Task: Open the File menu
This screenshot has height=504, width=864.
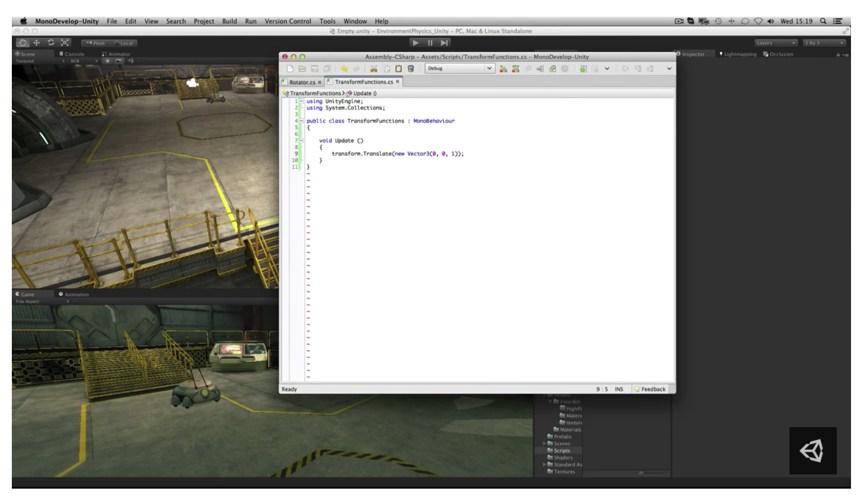Action: (x=112, y=21)
